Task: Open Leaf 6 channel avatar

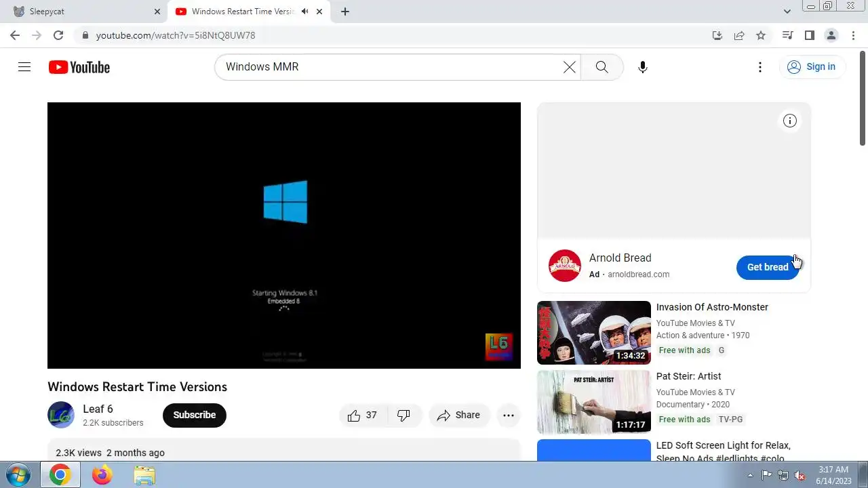Action: tap(61, 415)
